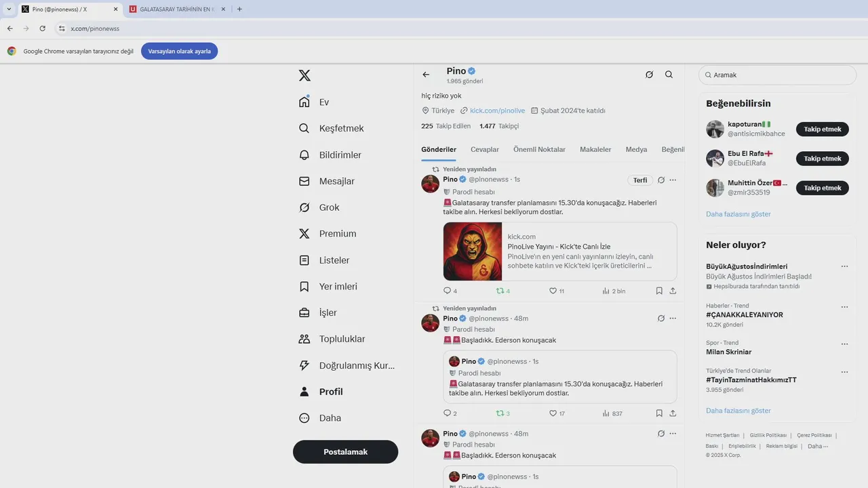
Task: Click Grok icon in profile header
Action: pyautogui.click(x=649, y=75)
